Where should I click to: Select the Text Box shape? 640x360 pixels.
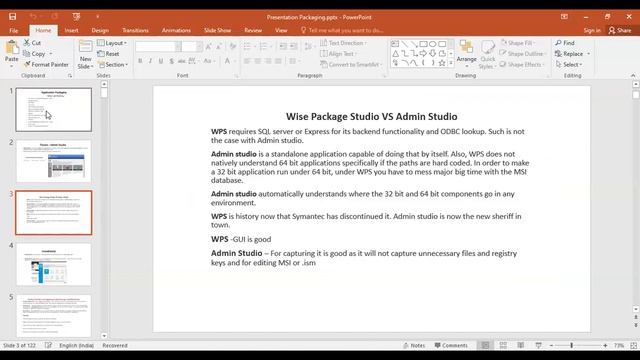click(x=395, y=44)
